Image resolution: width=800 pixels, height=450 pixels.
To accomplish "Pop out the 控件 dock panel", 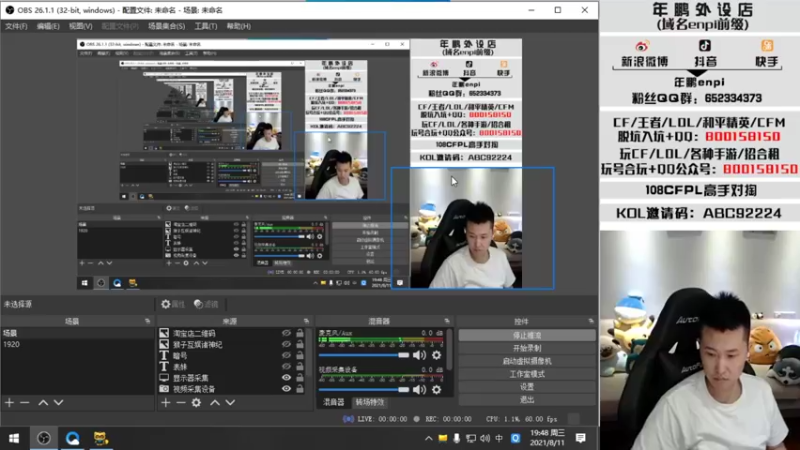I will [591, 321].
